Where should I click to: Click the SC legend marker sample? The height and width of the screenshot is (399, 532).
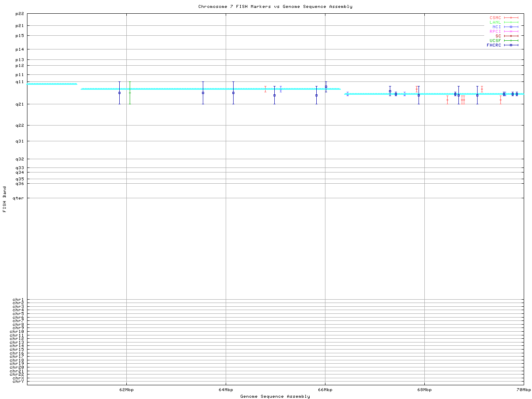(x=511, y=36)
